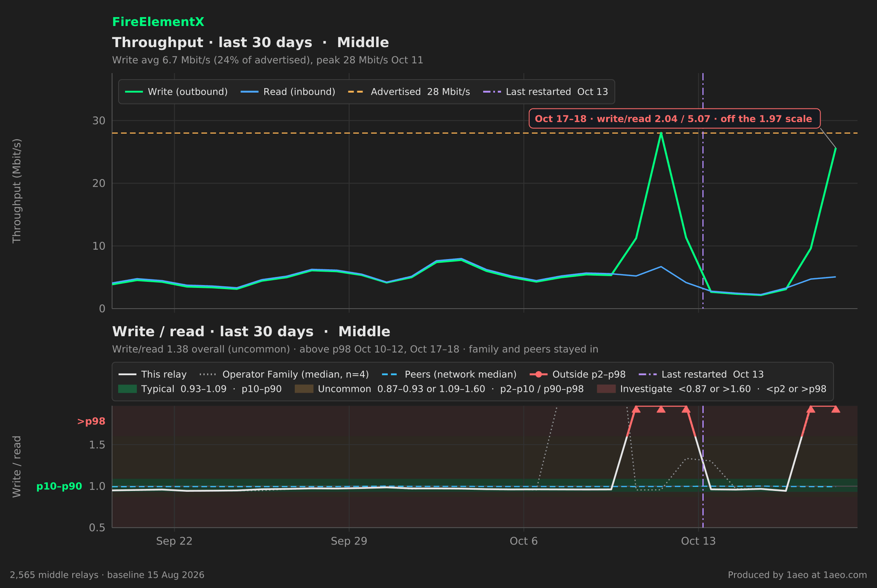Click the write throughput peak at 28 Mbit/s
The height and width of the screenshot is (588, 877).
point(661,133)
